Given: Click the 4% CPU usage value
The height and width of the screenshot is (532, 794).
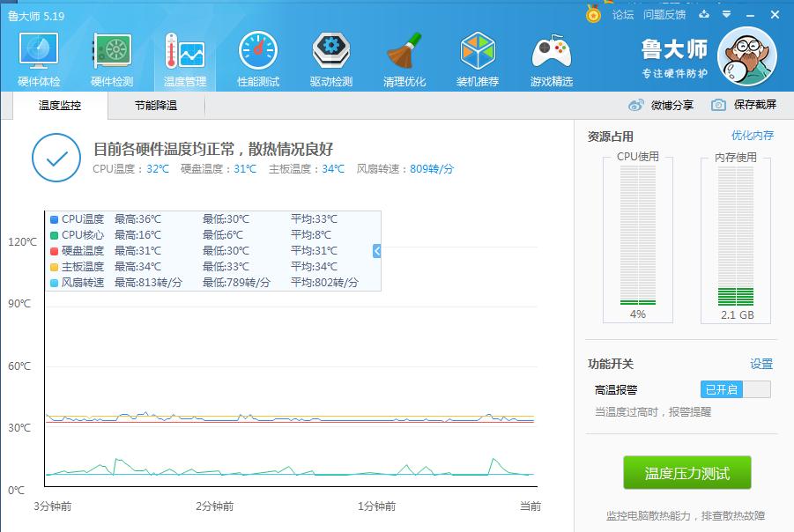Looking at the screenshot, I should (638, 314).
